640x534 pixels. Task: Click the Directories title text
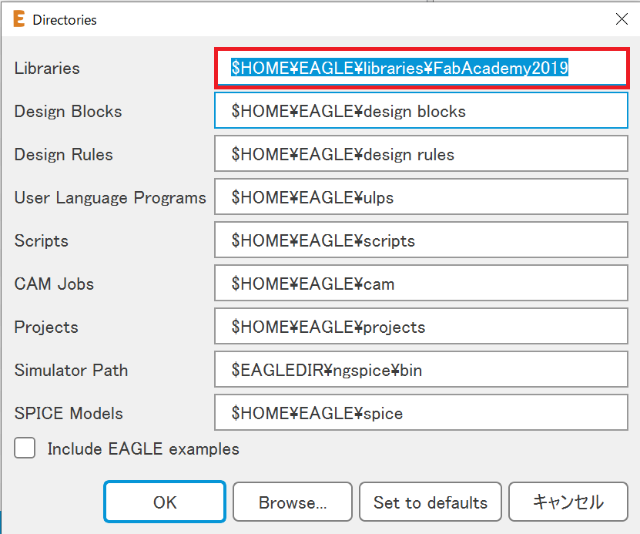65,19
